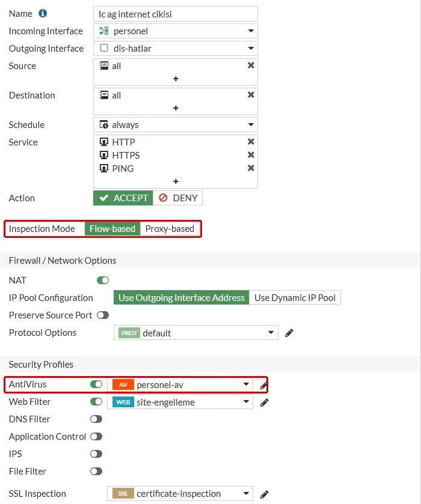The width and height of the screenshot is (421, 504).
Task: Choose Use Outgoing Interface Address
Action: [182, 297]
